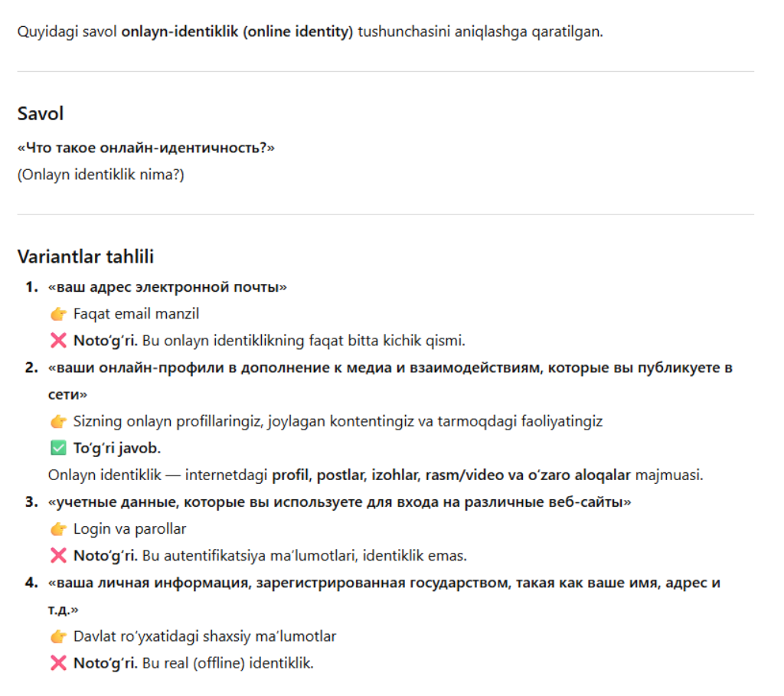Screen dimensions: 784x696
Task: Click the pointing hand before "Login va parollar"
Action: pos(59,529)
